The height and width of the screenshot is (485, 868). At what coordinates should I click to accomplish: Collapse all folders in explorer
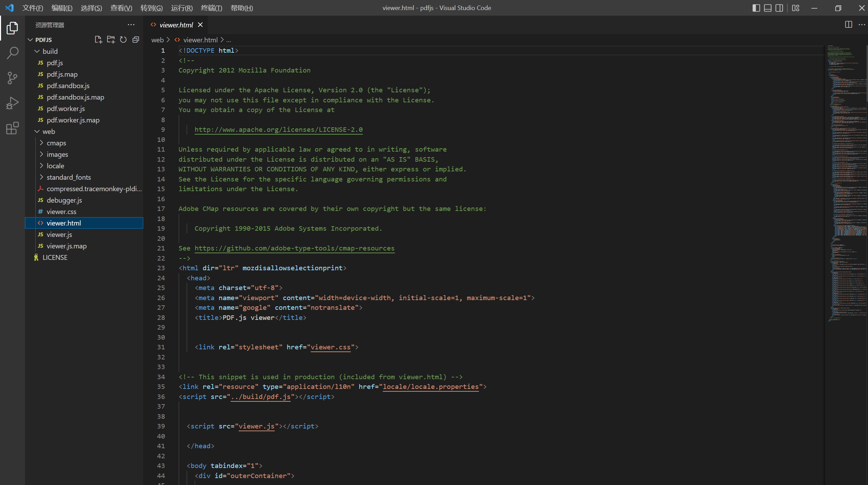(136, 40)
